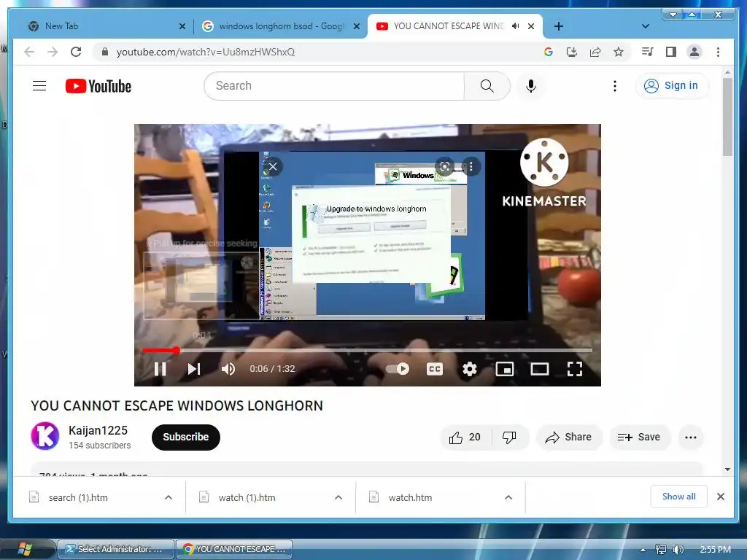Open a new browser tab
The width and height of the screenshot is (747, 560).
point(559,26)
